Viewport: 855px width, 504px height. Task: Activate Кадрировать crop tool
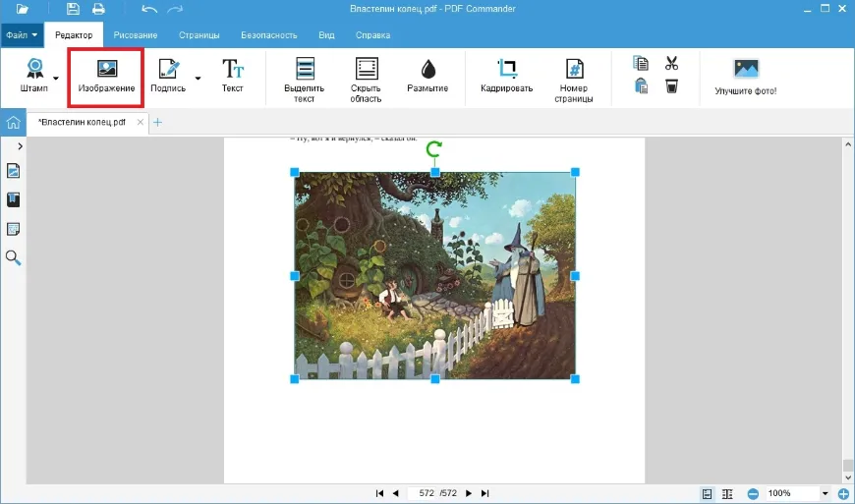[506, 76]
